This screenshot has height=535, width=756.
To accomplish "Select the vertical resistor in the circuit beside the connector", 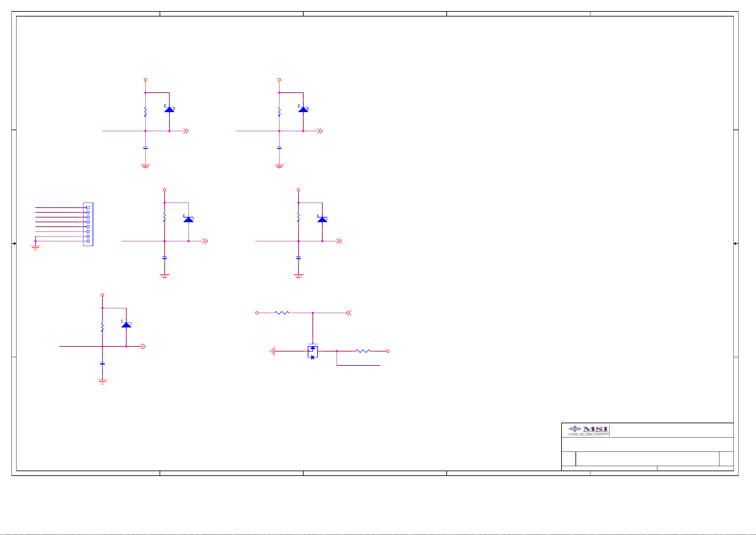I will tap(164, 217).
